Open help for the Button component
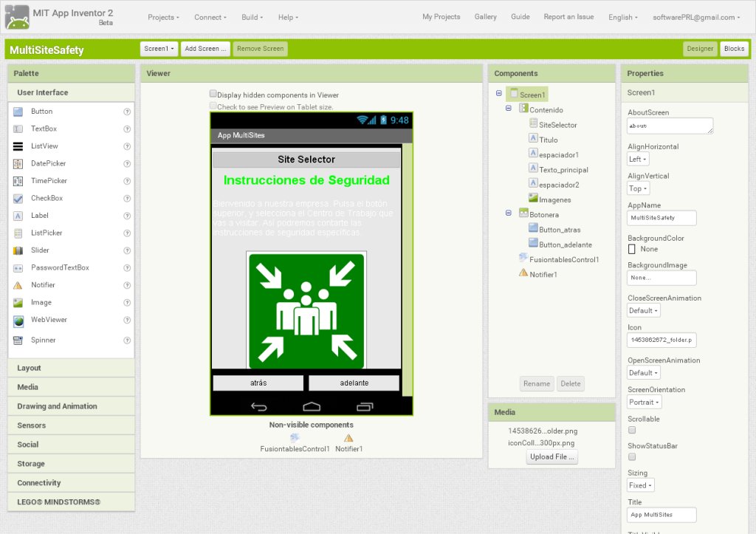 (x=127, y=112)
